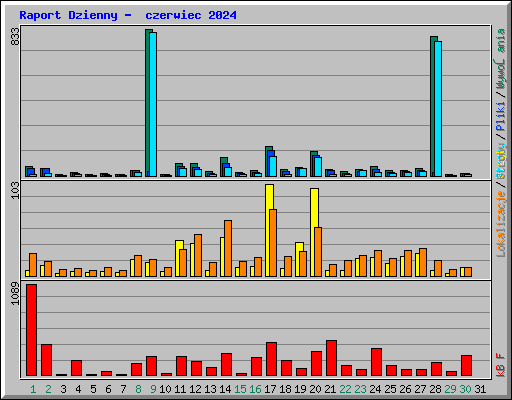Click the blue 'Pliki' legend label
Viewport: 512px width, 400px height.
click(501, 116)
